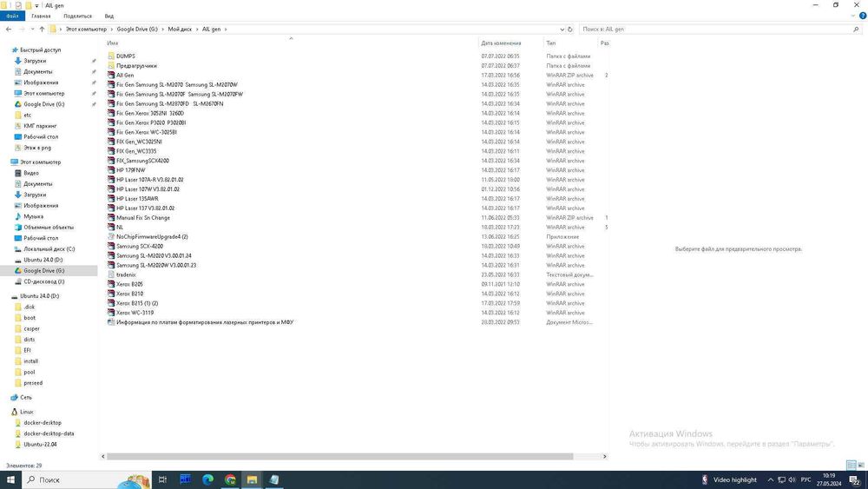
Task: Select the HP 179FNW archive icon
Action: click(111, 170)
